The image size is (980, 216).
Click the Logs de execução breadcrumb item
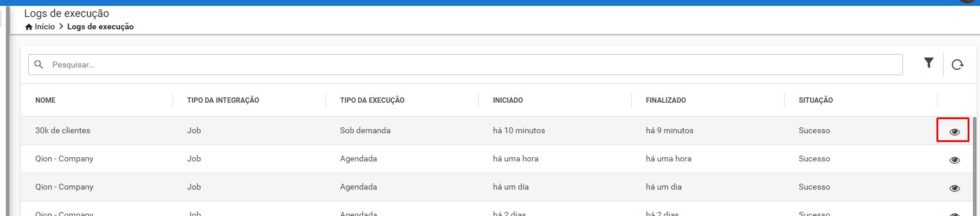(x=101, y=26)
